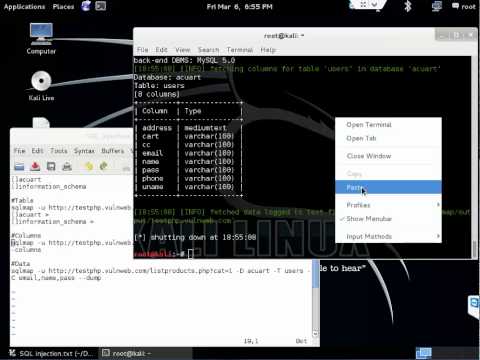The width and height of the screenshot is (480, 360).
Task: Click the 'address' column row in terminal
Action: pyautogui.click(x=188, y=128)
